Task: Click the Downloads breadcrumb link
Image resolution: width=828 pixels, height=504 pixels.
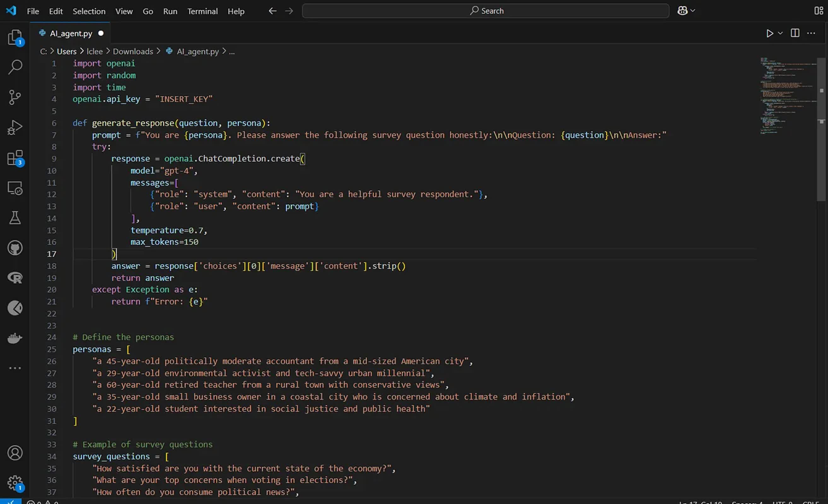Action: point(133,51)
